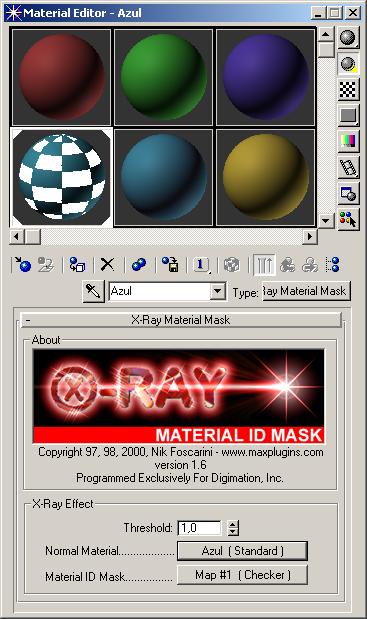The width and height of the screenshot is (367, 619).
Task: Click the Threshold spinner arrows
Action: (x=233, y=528)
